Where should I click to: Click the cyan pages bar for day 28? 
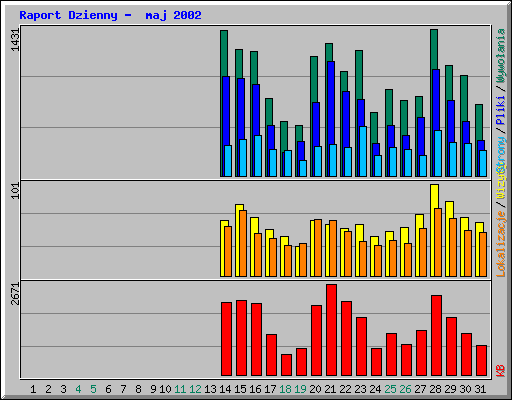coord(438,153)
